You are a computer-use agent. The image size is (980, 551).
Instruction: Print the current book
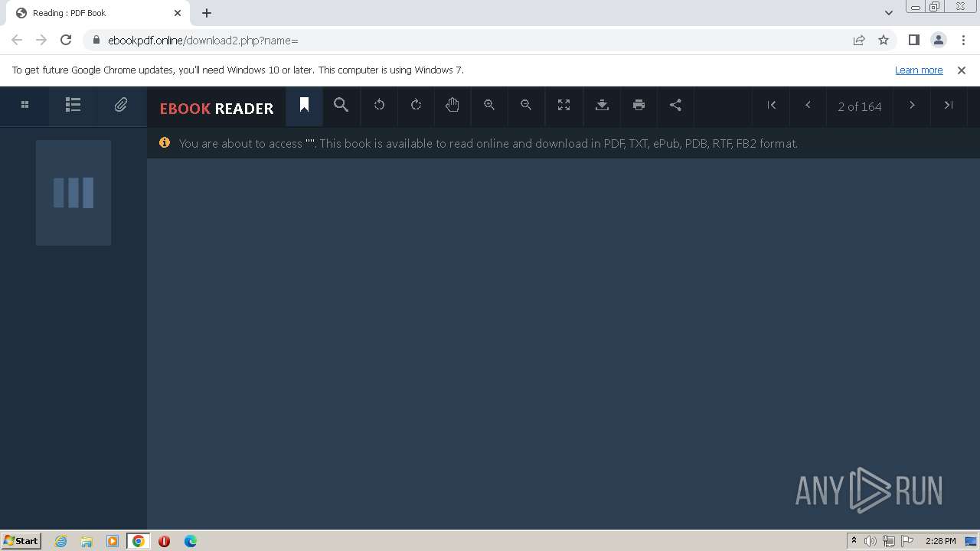[639, 106]
